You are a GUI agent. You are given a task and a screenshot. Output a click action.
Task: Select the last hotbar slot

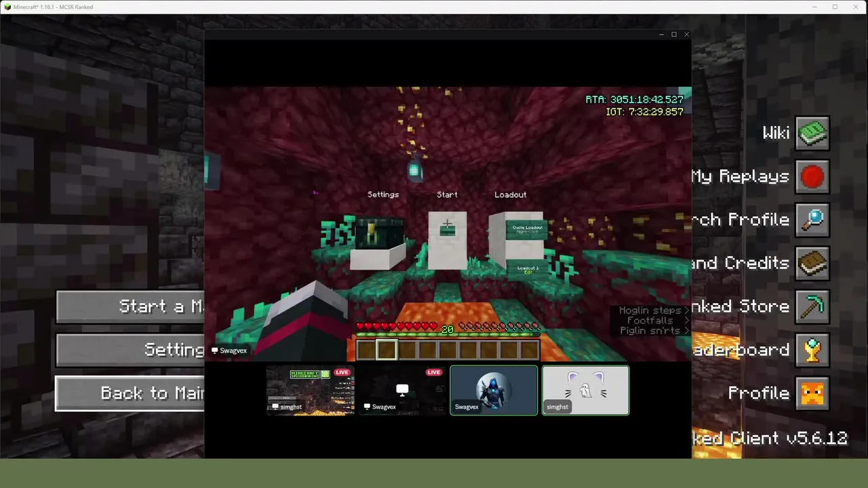click(x=529, y=350)
